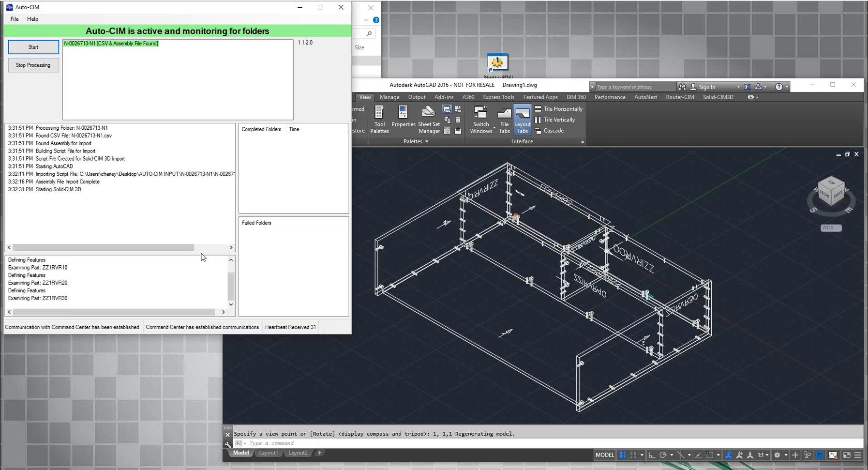Click the Completed Folders column header
The height and width of the screenshot is (470, 868).
pyautogui.click(x=261, y=129)
